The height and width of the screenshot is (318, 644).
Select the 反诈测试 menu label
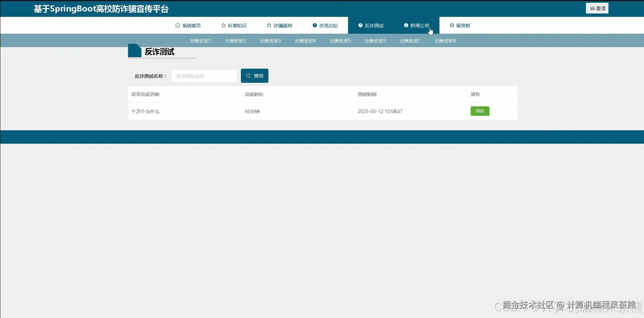click(374, 26)
